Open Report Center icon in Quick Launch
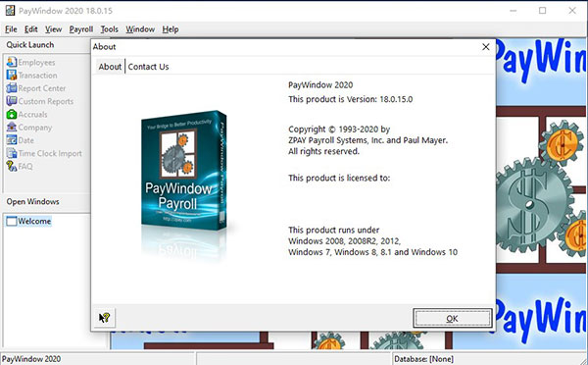This screenshot has width=588, height=365. (x=11, y=88)
